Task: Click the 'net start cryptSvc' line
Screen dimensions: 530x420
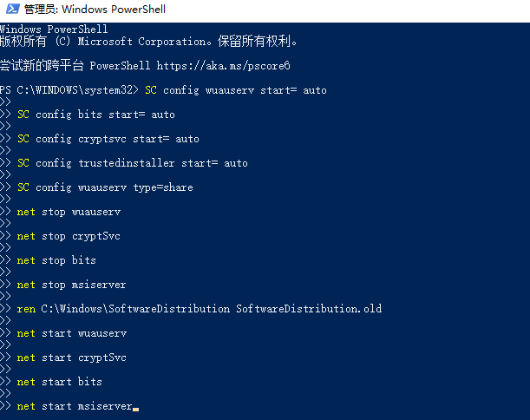Action: point(71,358)
